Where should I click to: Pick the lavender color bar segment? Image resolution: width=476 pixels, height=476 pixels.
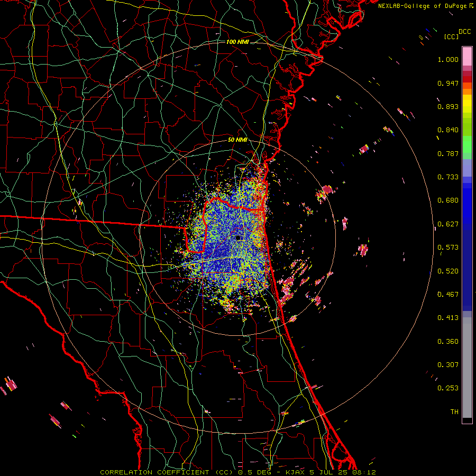(x=467, y=168)
